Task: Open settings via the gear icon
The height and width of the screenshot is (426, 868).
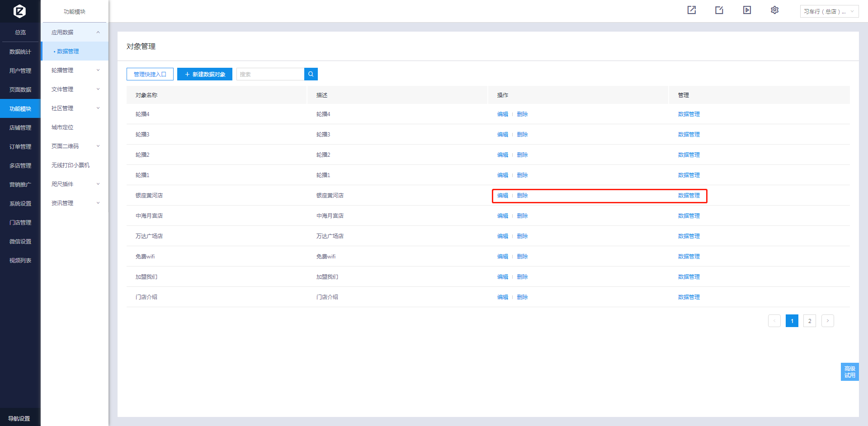Action: tap(774, 10)
